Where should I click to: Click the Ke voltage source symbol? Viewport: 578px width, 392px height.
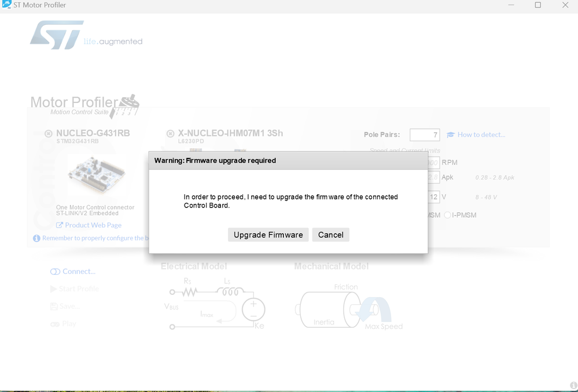click(253, 309)
